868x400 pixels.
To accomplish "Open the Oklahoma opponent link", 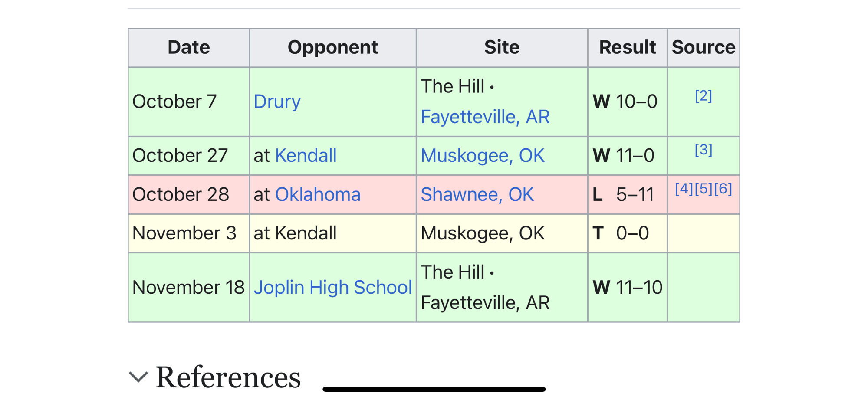I will 318,195.
